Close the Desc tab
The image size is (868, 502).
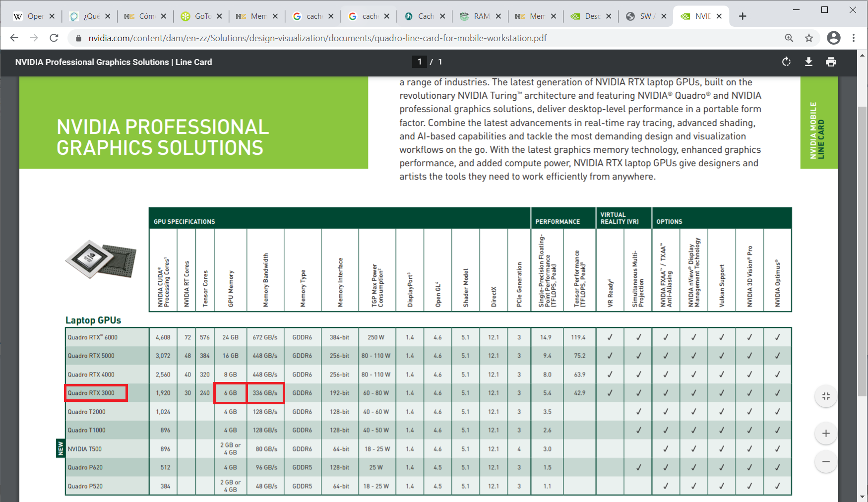click(609, 16)
